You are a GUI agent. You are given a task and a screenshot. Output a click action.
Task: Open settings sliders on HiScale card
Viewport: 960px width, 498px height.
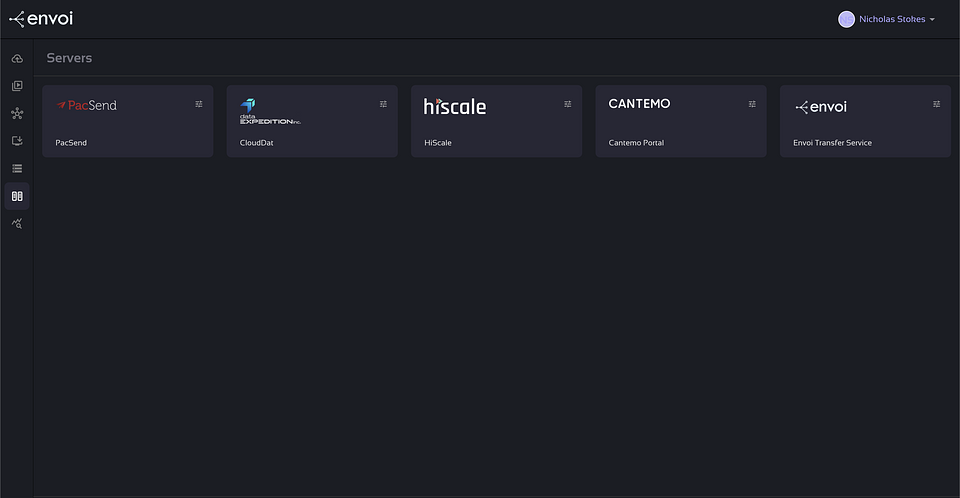coord(568,104)
